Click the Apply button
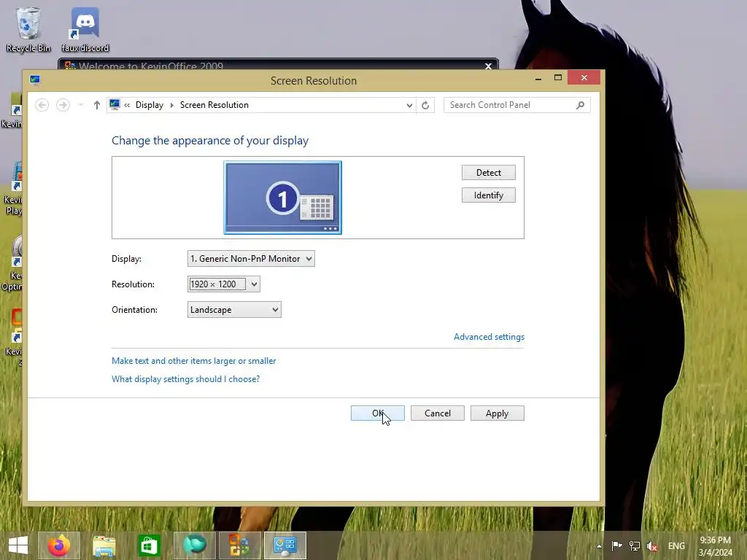 497,413
